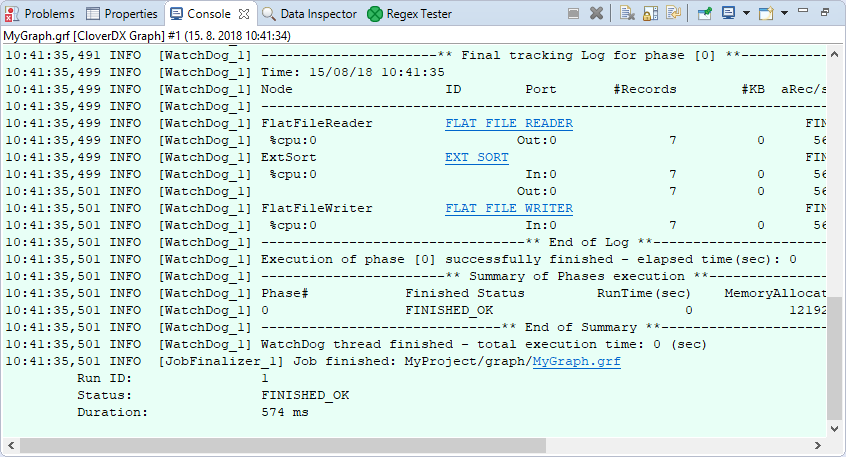The height and width of the screenshot is (457, 846).
Task: Expand the Display Selected Console dropdown arrow
Action: tap(745, 14)
